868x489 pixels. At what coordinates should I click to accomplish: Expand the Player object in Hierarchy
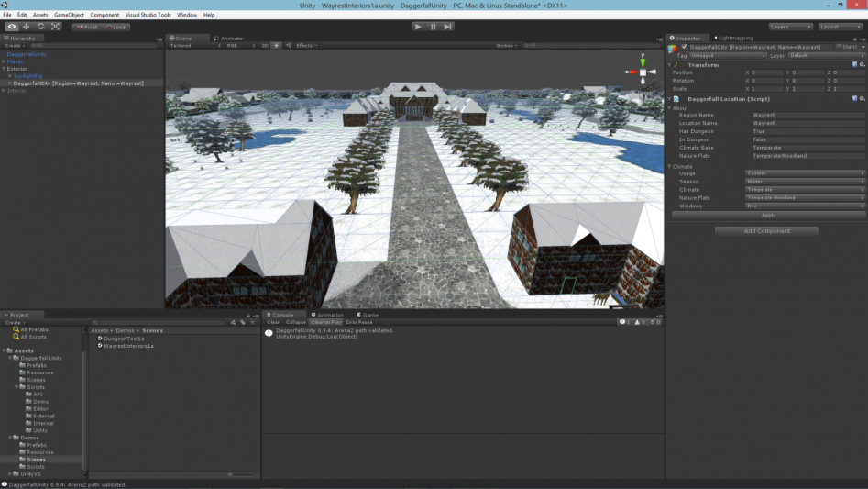pos(4,61)
